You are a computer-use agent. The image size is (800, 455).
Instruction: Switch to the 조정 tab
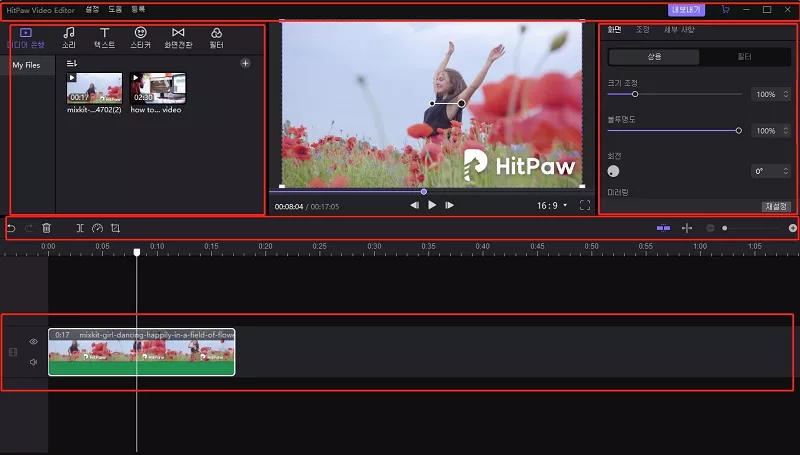click(x=642, y=30)
